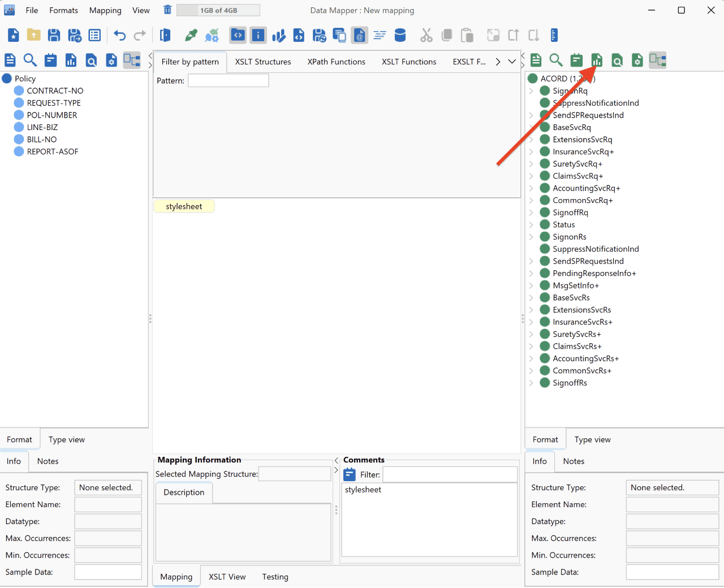Save the mapping with the floppy disk icon

click(x=54, y=35)
